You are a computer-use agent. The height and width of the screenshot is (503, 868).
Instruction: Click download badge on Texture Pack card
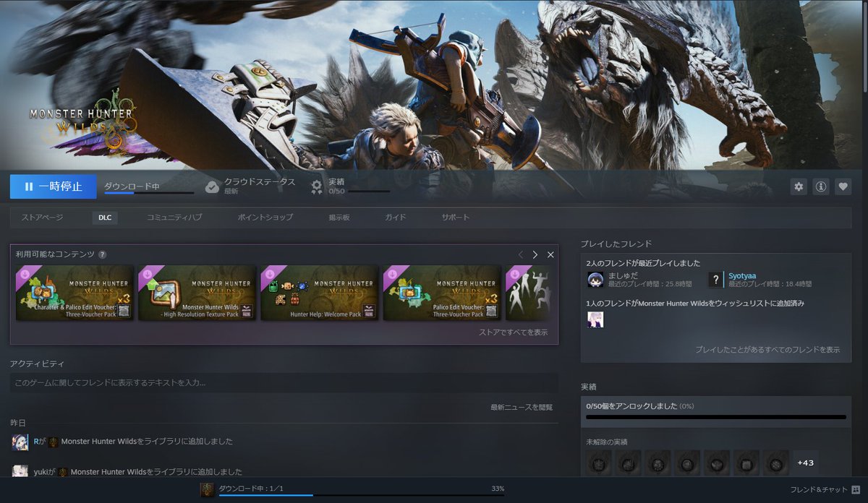[x=147, y=274]
